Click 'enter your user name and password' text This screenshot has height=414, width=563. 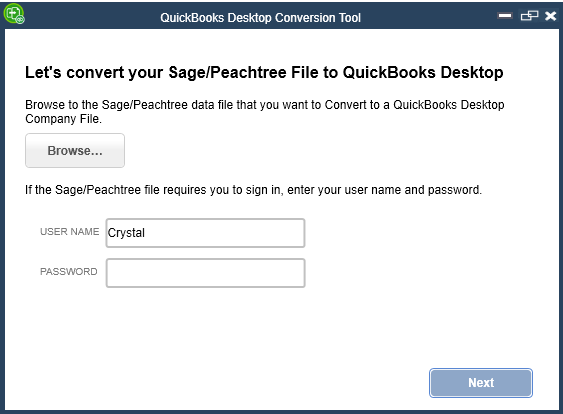tap(385, 190)
